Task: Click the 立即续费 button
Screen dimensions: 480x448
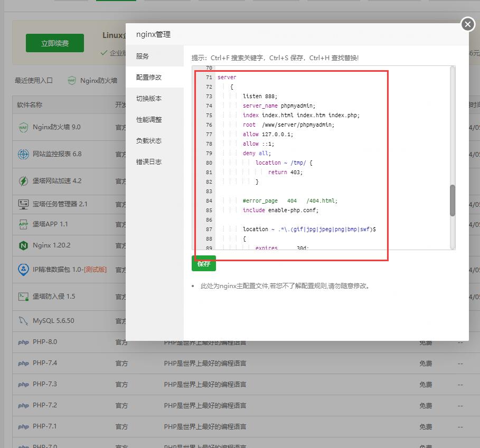Action: coord(55,43)
